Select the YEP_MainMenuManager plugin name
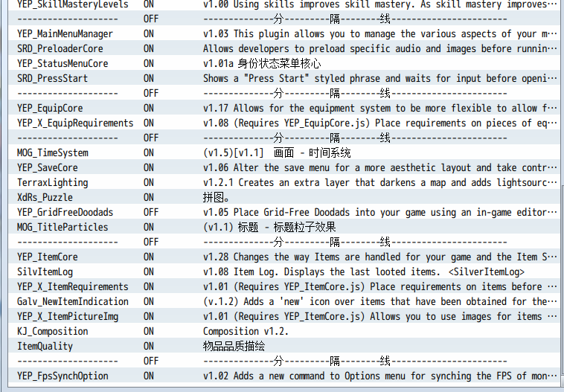 coord(65,33)
